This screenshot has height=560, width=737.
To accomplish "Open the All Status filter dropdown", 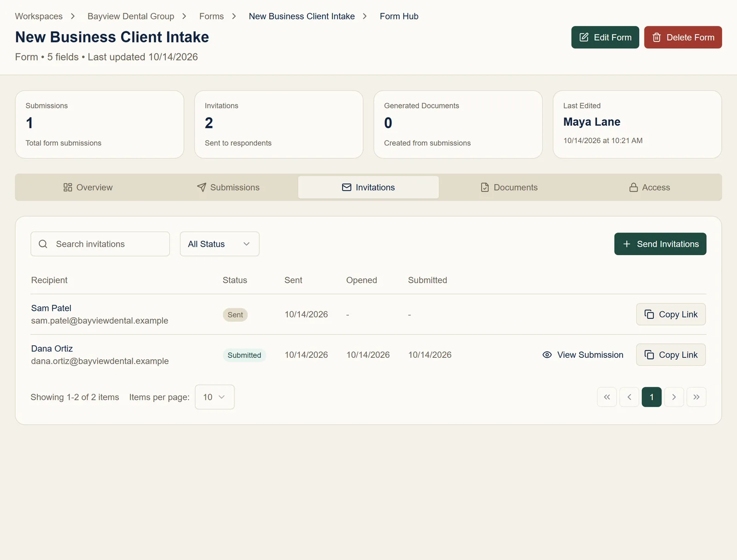I will pos(220,244).
